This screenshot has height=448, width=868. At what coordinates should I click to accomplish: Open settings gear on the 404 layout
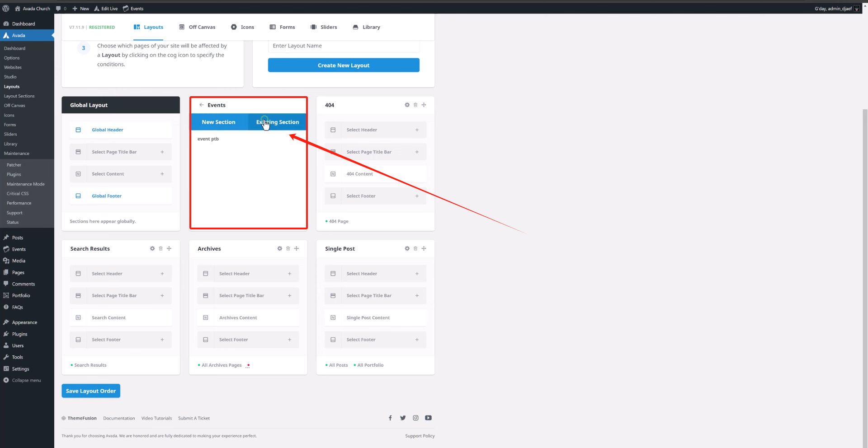(407, 105)
